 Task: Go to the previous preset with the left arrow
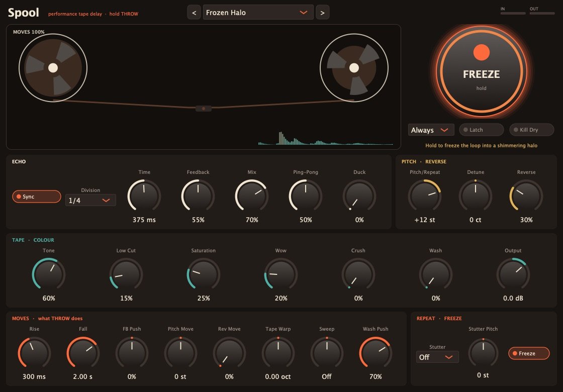(194, 13)
